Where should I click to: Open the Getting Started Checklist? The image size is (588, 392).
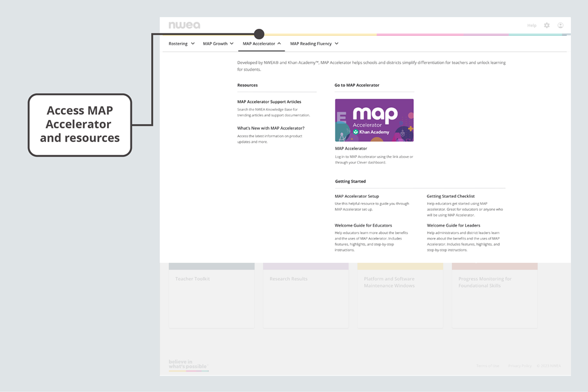click(x=450, y=196)
